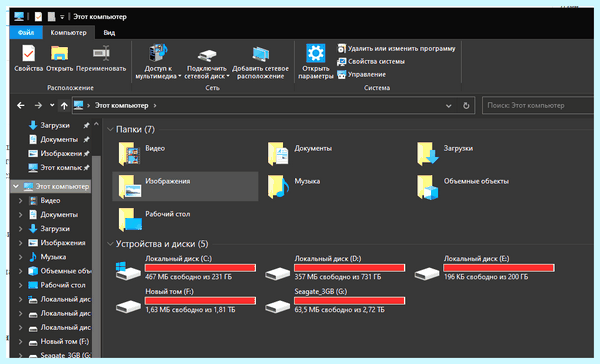
Task: Select Рабочий стол in the navigation tree
Action: 63,285
